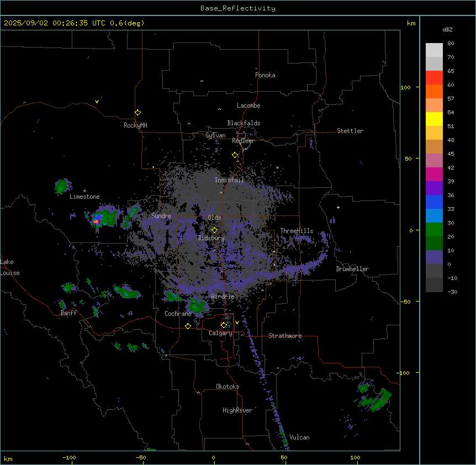
Task: Click the 80 dBZ white color swatch
Action: (x=434, y=50)
